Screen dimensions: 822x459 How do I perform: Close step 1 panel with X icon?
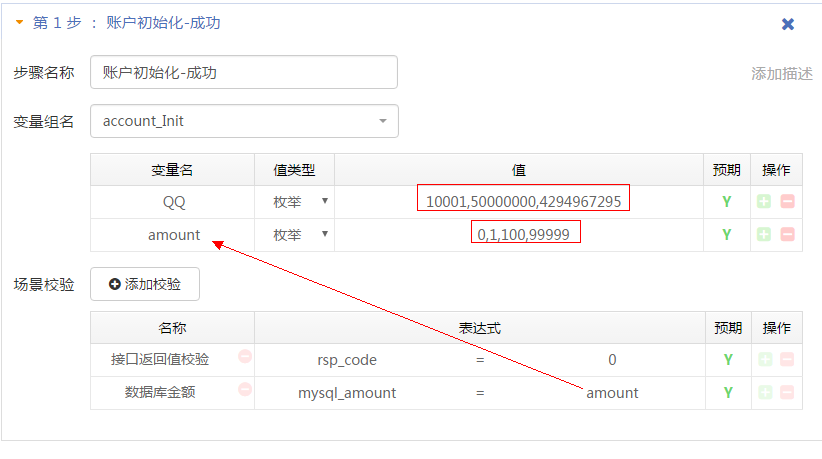tap(787, 24)
